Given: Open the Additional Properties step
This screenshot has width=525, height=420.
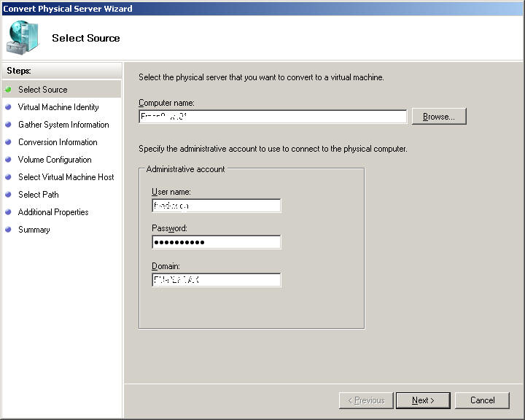Looking at the screenshot, I should point(53,212).
